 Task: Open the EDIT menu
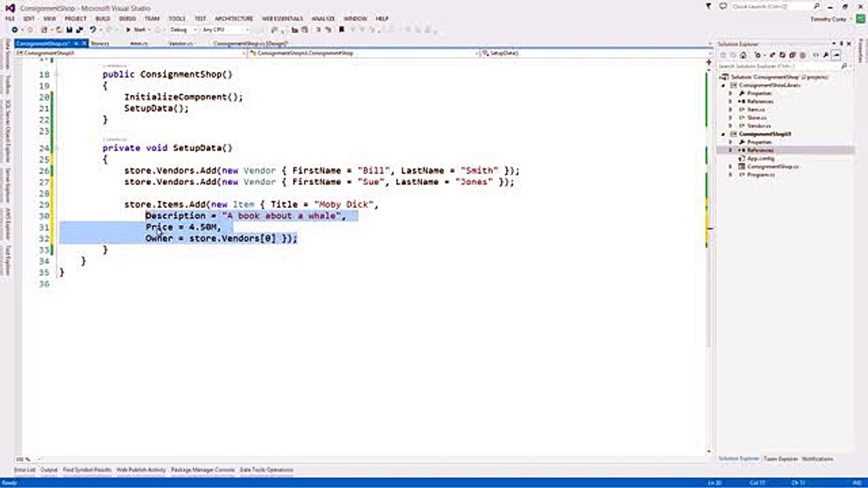(x=29, y=19)
